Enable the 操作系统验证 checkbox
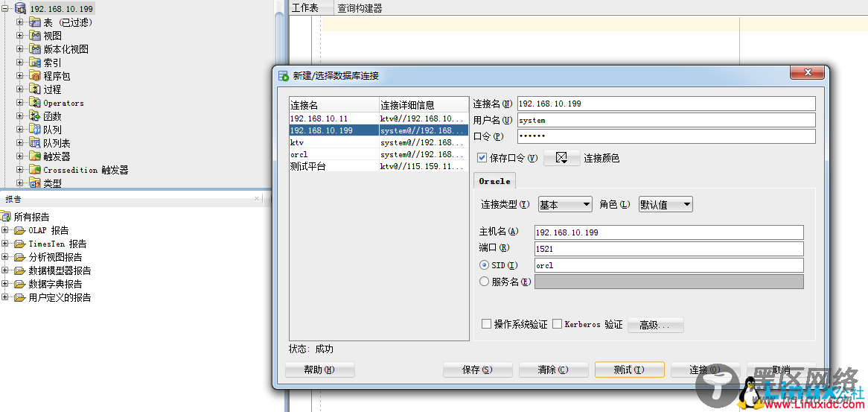The width and height of the screenshot is (868, 412). [486, 324]
